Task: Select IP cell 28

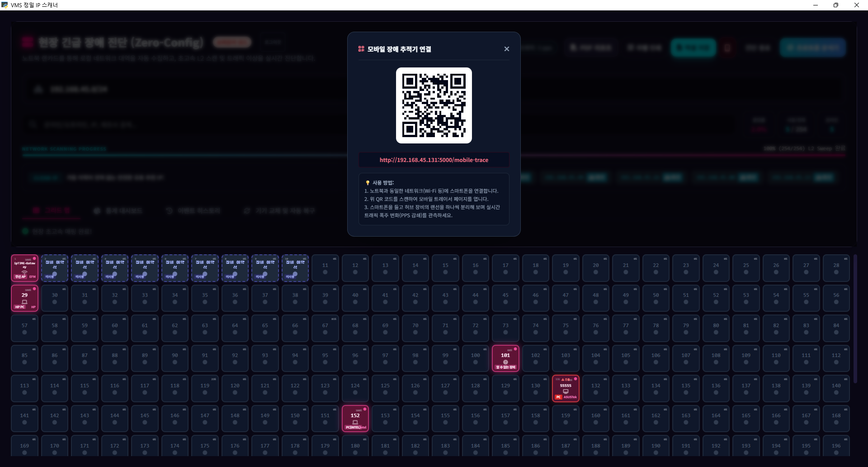Action: pos(836,268)
